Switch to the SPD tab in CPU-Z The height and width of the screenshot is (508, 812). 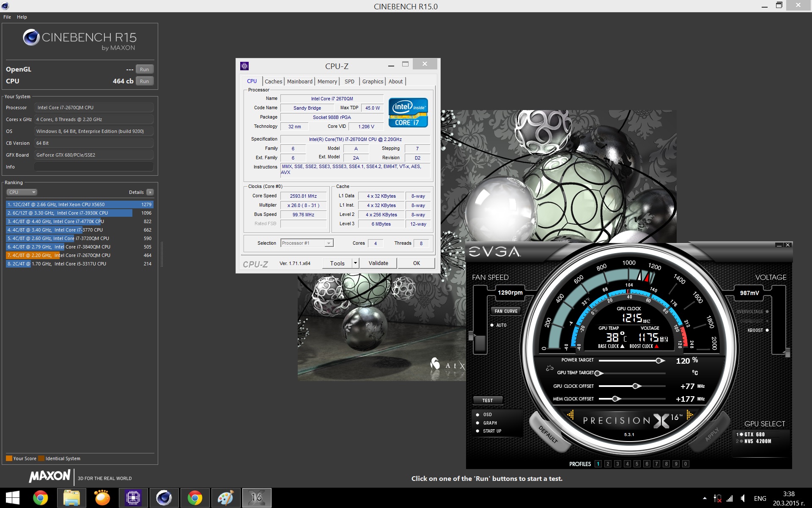(349, 81)
